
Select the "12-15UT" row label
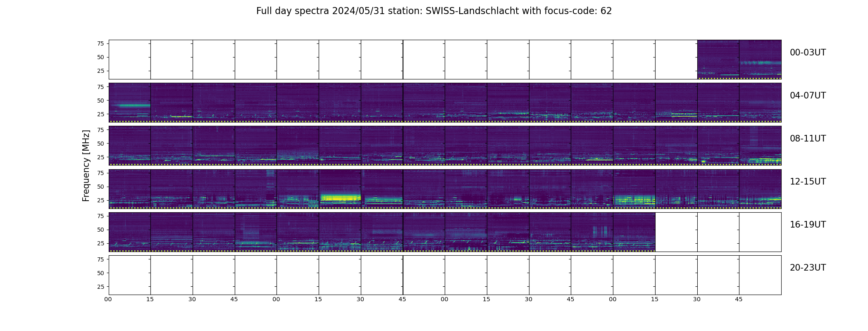(808, 182)
